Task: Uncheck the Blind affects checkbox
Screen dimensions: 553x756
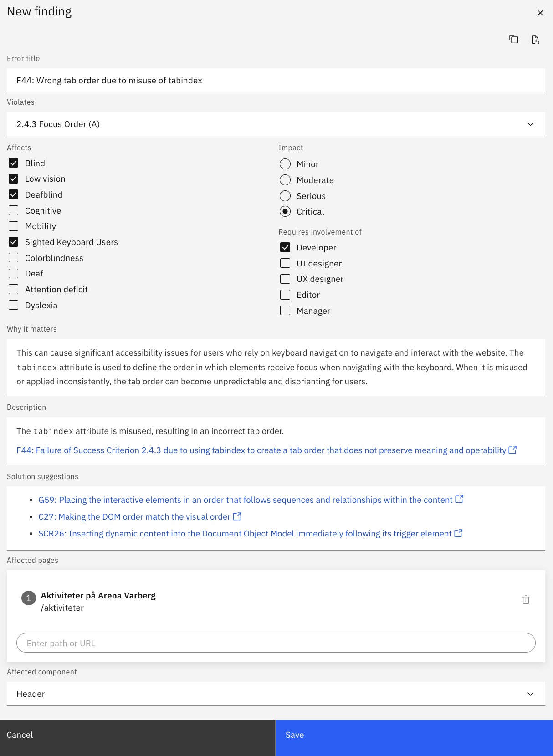Action: (x=13, y=163)
